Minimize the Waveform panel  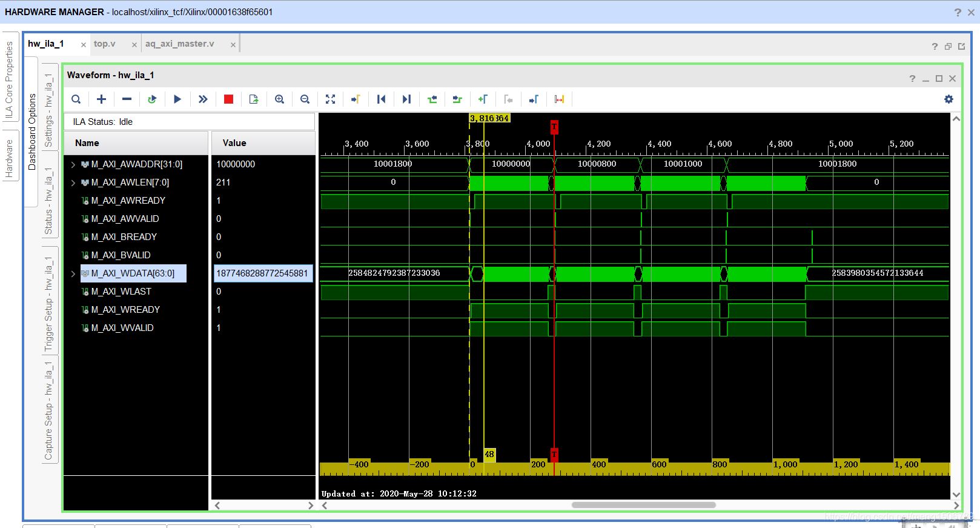(x=925, y=79)
